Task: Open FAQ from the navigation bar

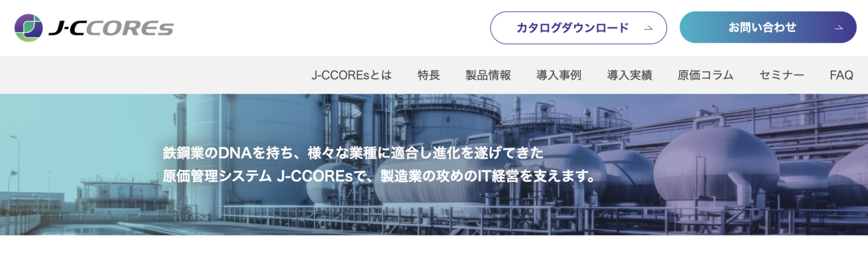Action: 841,75
